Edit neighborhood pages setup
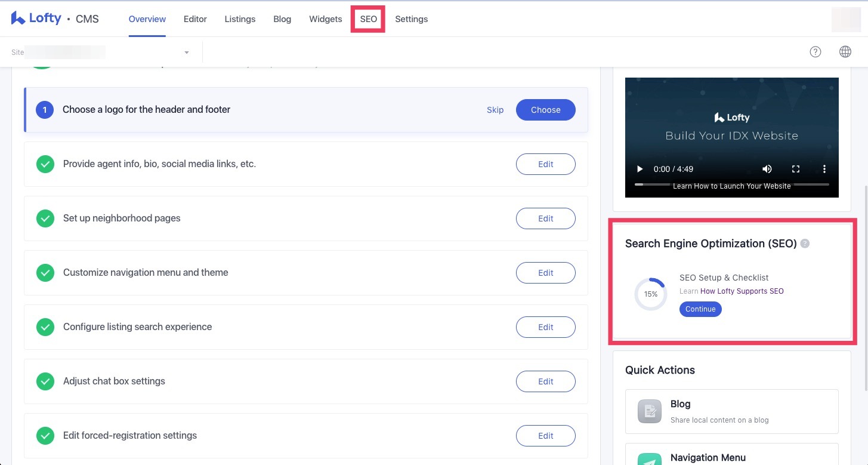The height and width of the screenshot is (465, 868). 546,218
